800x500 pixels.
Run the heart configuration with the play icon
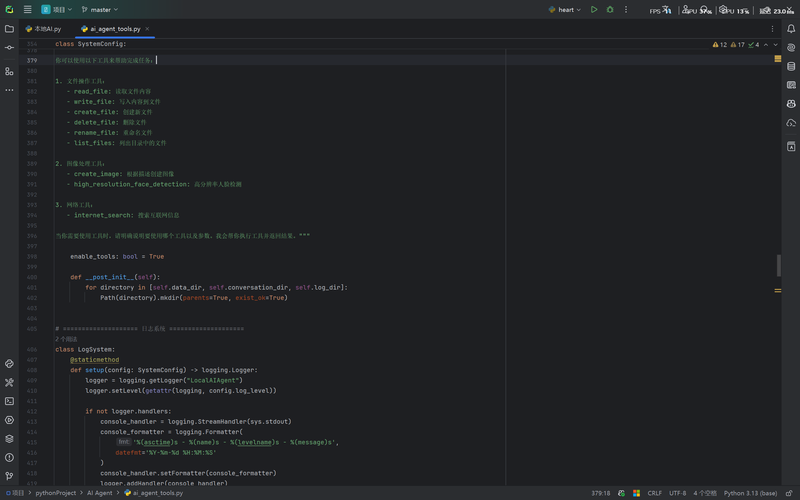(594, 10)
